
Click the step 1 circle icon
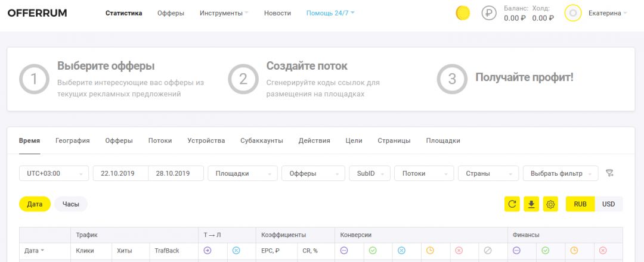34,79
